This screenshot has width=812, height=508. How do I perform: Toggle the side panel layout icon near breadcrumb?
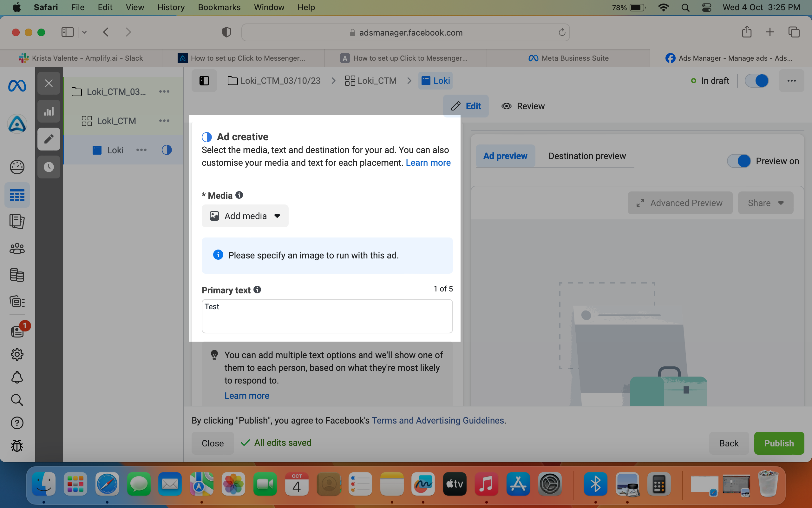(204, 81)
